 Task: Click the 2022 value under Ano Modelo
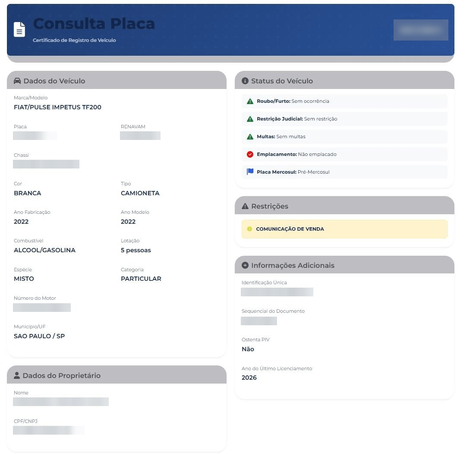tap(128, 222)
